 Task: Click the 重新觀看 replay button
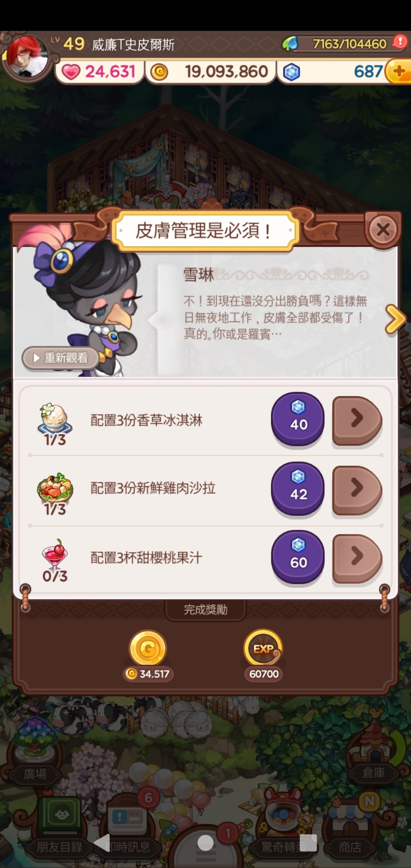[60, 358]
